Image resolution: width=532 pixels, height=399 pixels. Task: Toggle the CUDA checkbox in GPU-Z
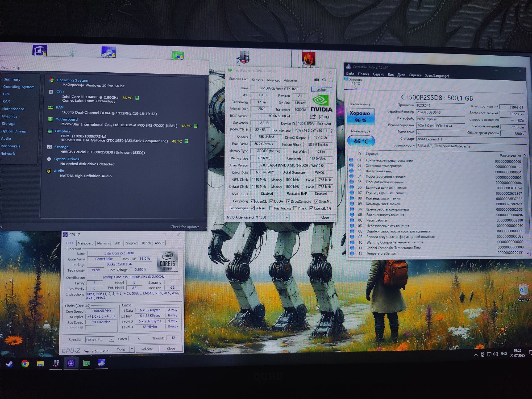click(271, 201)
